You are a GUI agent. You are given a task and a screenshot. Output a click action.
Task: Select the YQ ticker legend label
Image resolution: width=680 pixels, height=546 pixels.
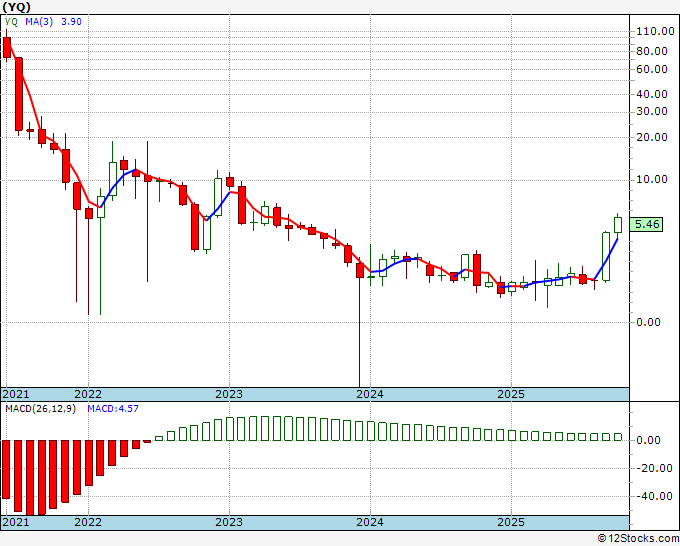click(x=11, y=22)
